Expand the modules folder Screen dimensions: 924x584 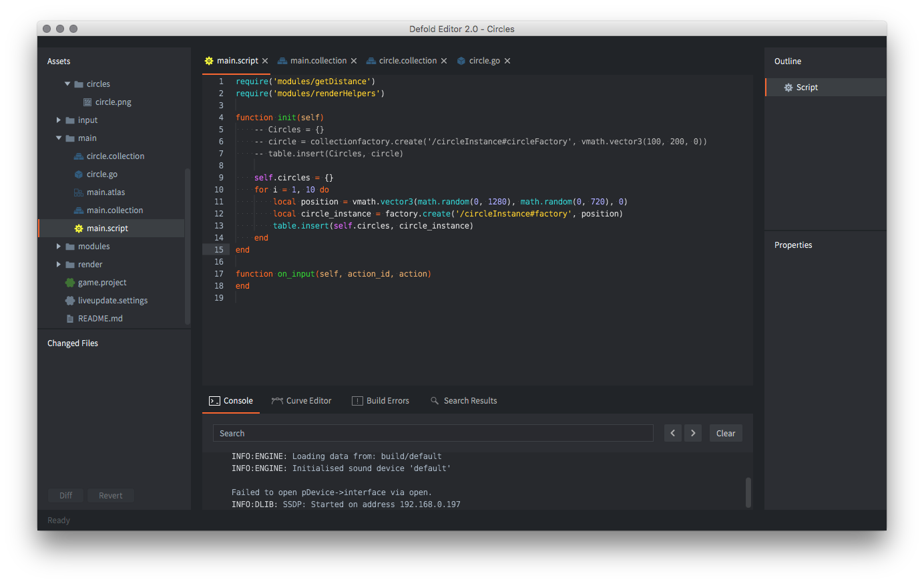point(59,247)
